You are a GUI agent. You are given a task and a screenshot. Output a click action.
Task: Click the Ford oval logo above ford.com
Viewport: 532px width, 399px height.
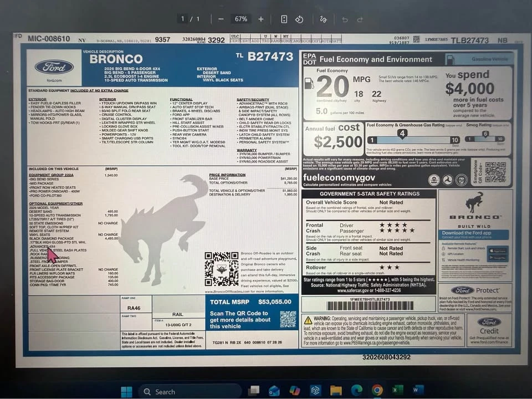(x=54, y=67)
